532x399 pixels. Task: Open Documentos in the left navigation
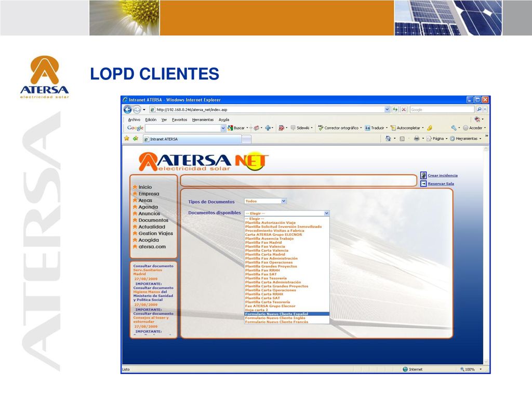pos(153,220)
